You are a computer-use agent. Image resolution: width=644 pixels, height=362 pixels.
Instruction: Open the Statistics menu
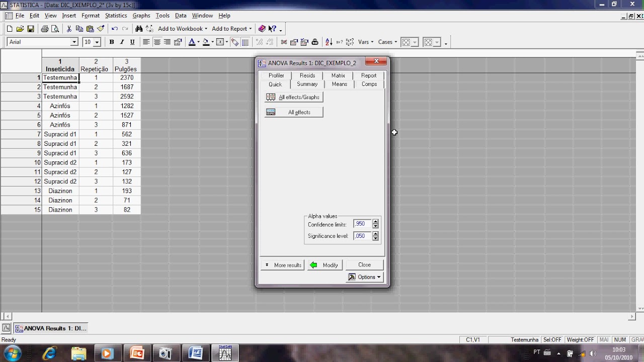pyautogui.click(x=116, y=16)
